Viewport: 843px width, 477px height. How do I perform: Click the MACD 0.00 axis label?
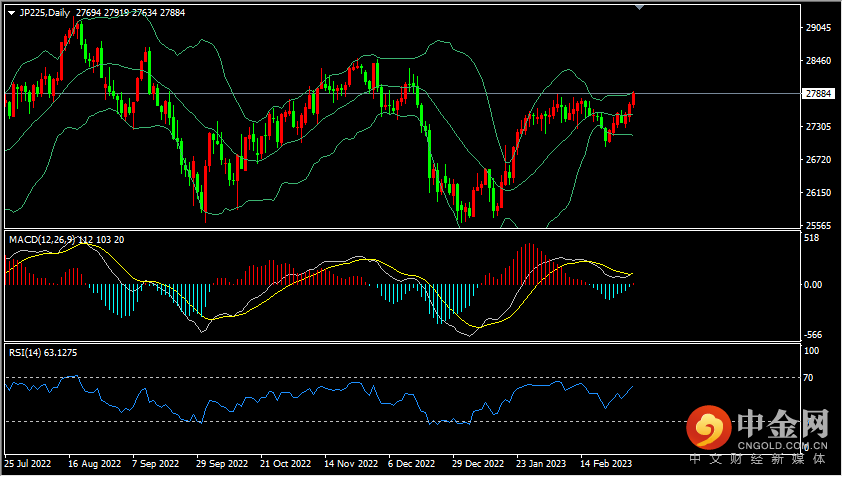(814, 285)
